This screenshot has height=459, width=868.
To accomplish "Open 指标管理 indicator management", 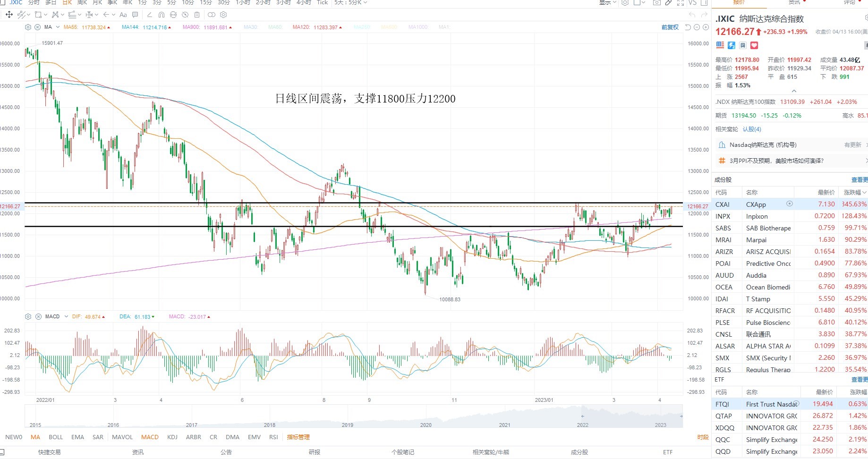I will tap(298, 437).
